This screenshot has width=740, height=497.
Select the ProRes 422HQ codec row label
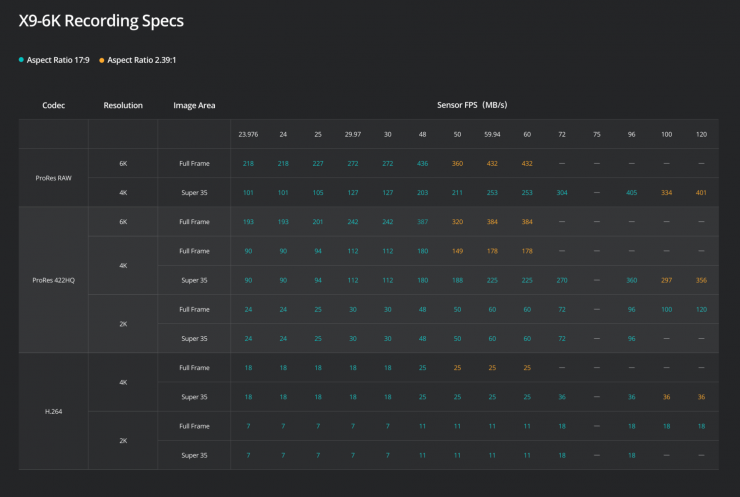coord(53,279)
